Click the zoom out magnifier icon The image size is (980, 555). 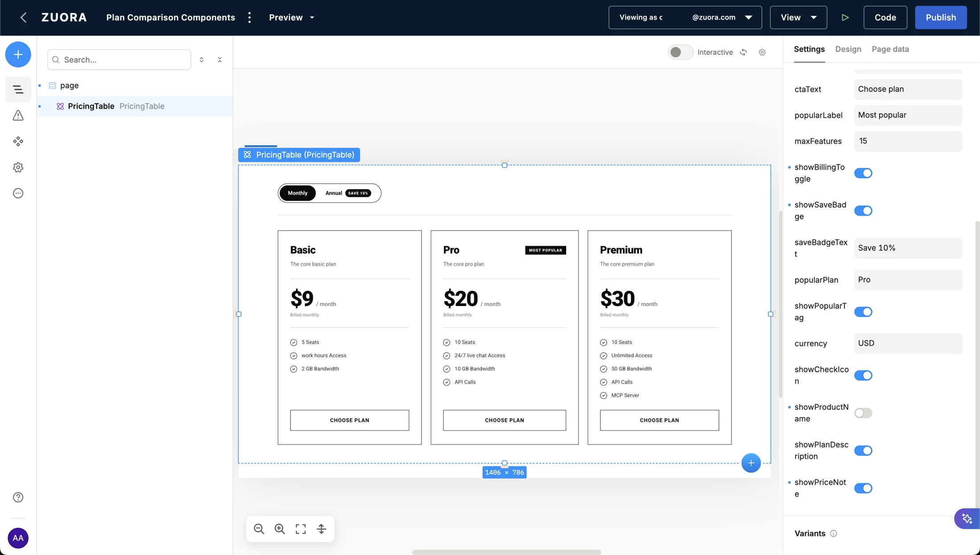[259, 529]
